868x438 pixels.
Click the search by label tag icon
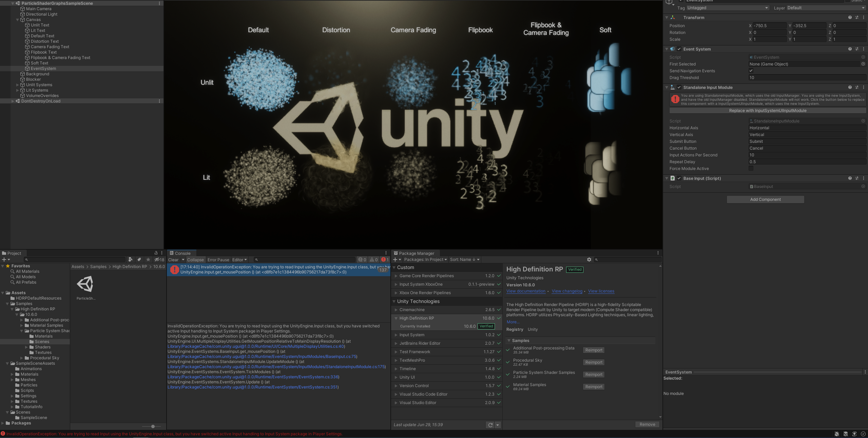coord(139,260)
